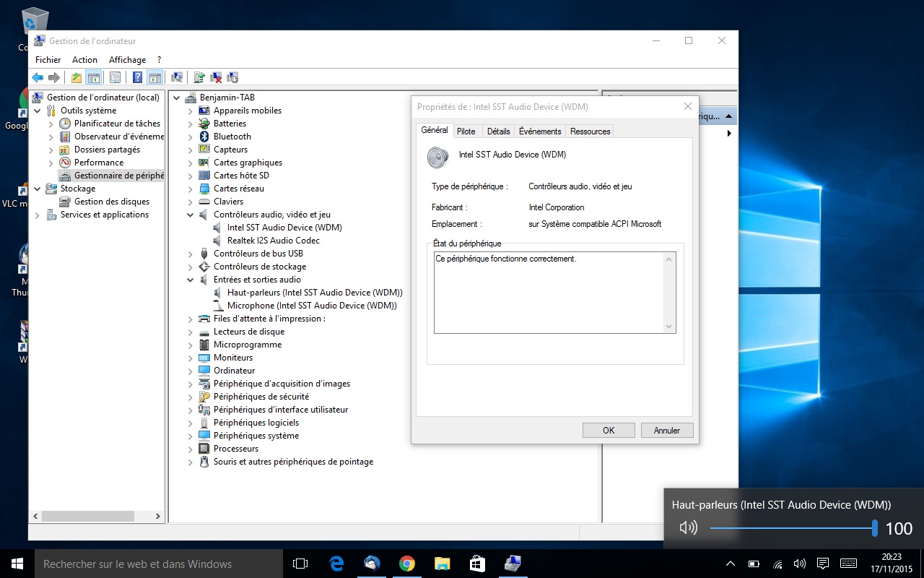The image size is (924, 578).
Task: Expand the Moniteurs node
Action: pyautogui.click(x=191, y=358)
